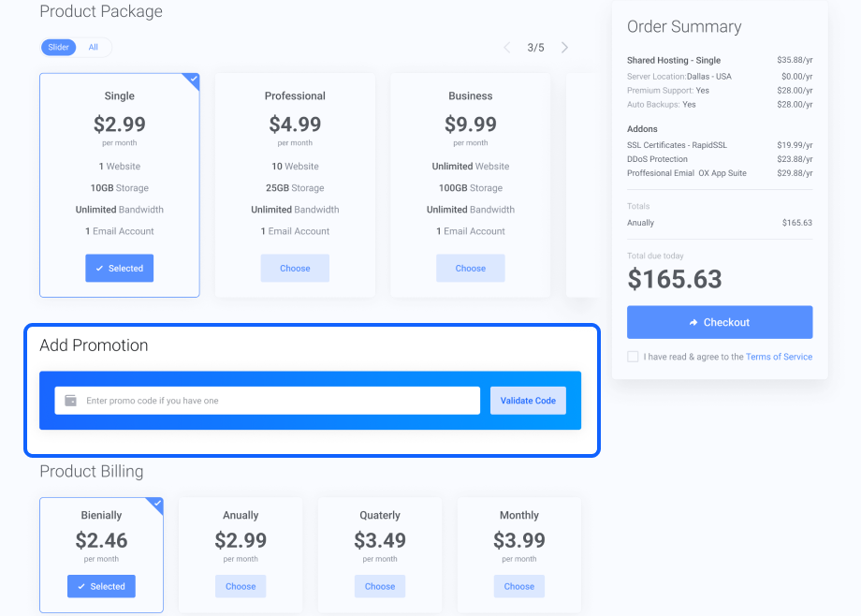The height and width of the screenshot is (616, 861).
Task: Click the Anually totals row
Action: click(720, 223)
